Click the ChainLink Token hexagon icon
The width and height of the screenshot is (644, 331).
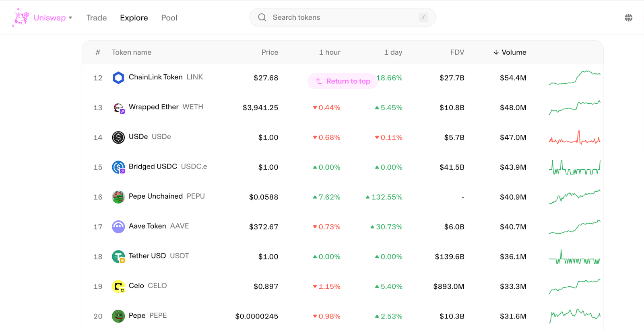[118, 78]
